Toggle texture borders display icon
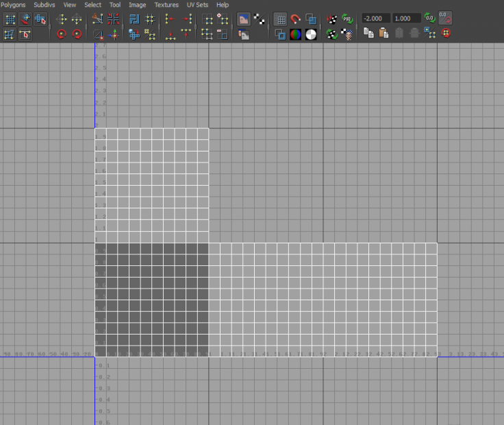Screen dimensions: 504x425 click(x=280, y=34)
